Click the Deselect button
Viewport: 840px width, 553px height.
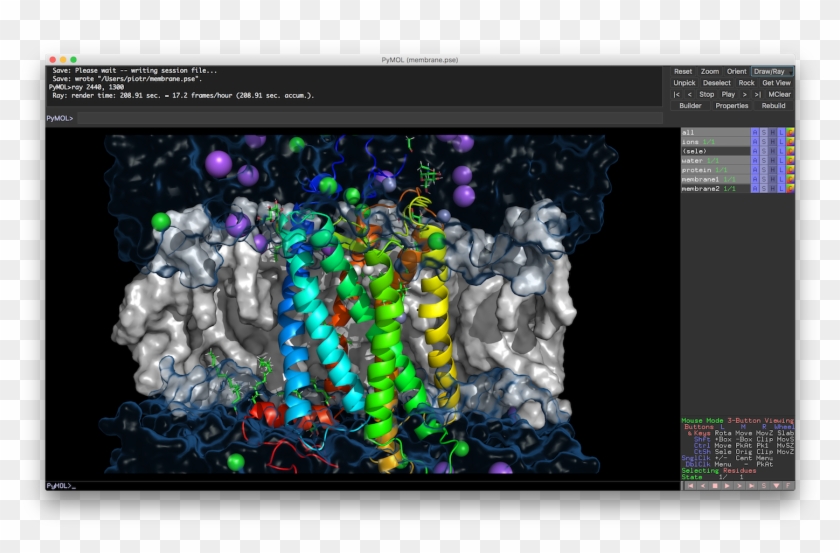[717, 83]
